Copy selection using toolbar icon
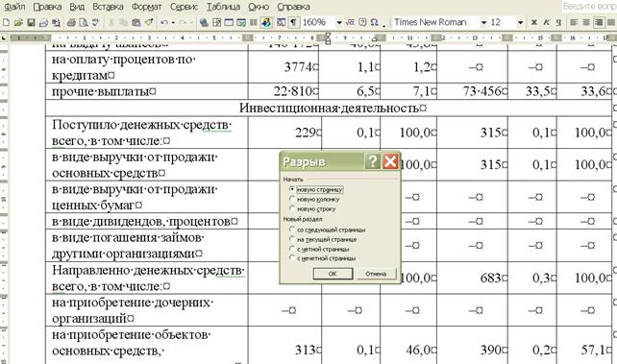The height and width of the screenshot is (364, 617). pyautogui.click(x=124, y=23)
